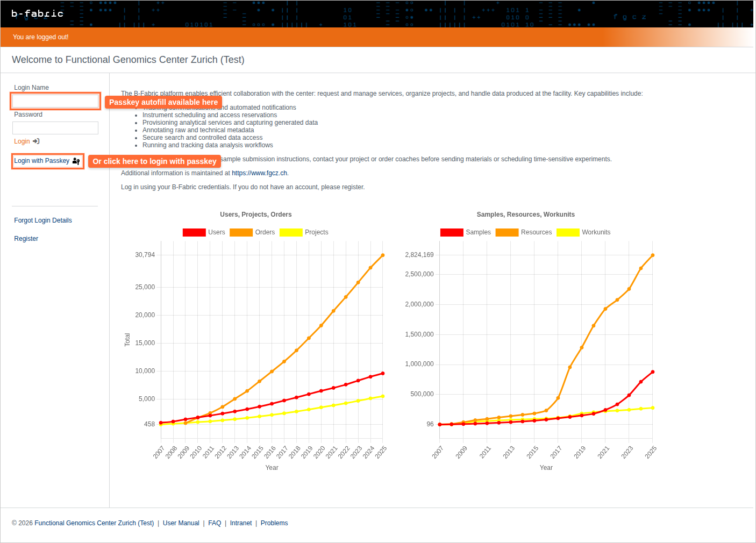Toggle the Samples series legend item
The image size is (756, 543).
click(x=452, y=232)
